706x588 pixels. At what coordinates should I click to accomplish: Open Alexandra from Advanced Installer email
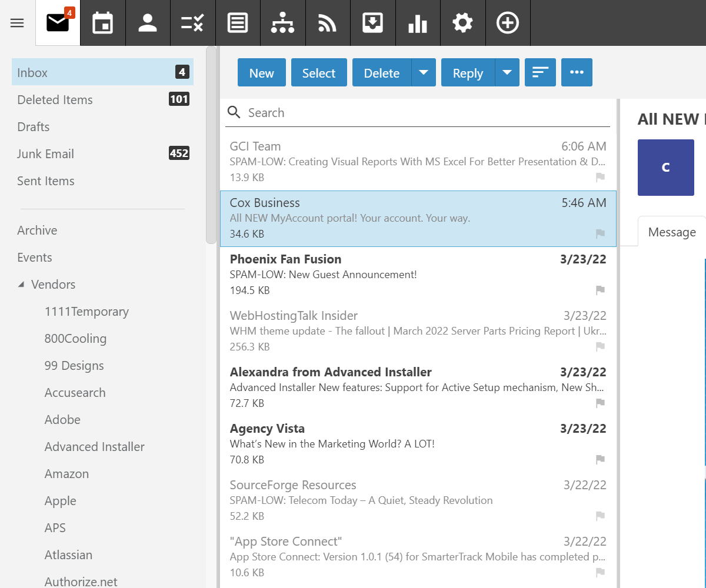point(418,387)
